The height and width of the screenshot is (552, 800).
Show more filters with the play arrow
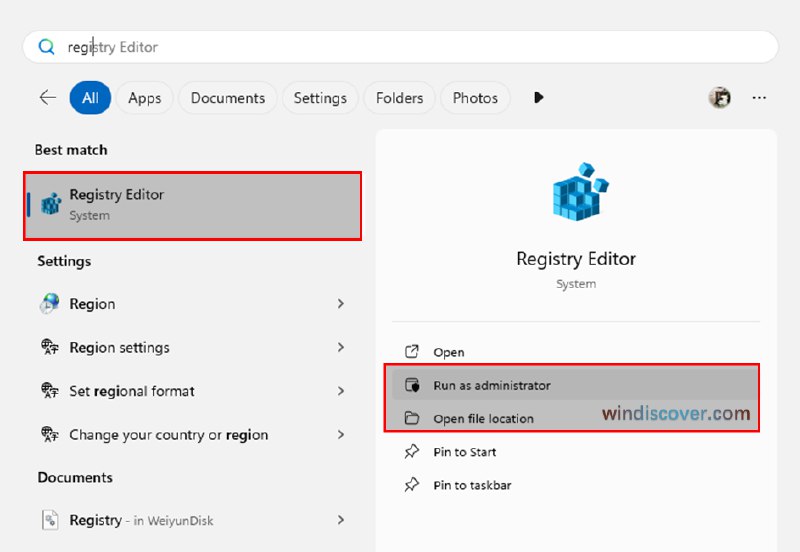[x=538, y=97]
